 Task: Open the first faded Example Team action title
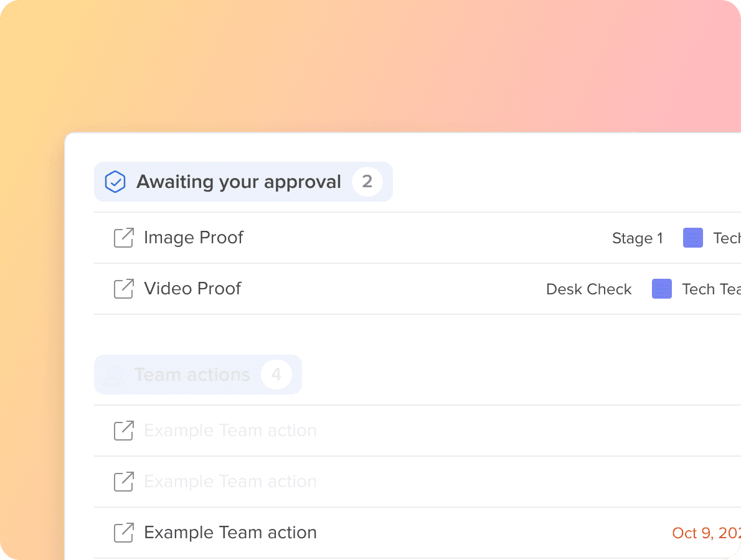(x=230, y=430)
